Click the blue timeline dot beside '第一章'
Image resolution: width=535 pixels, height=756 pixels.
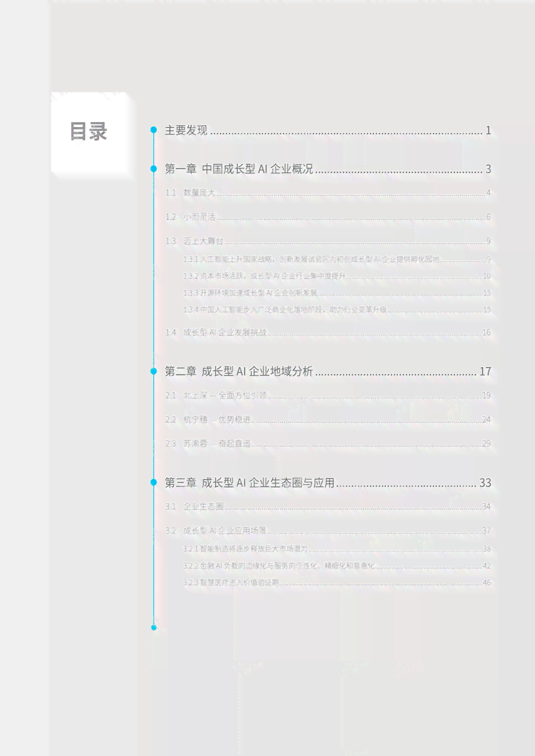coord(154,168)
